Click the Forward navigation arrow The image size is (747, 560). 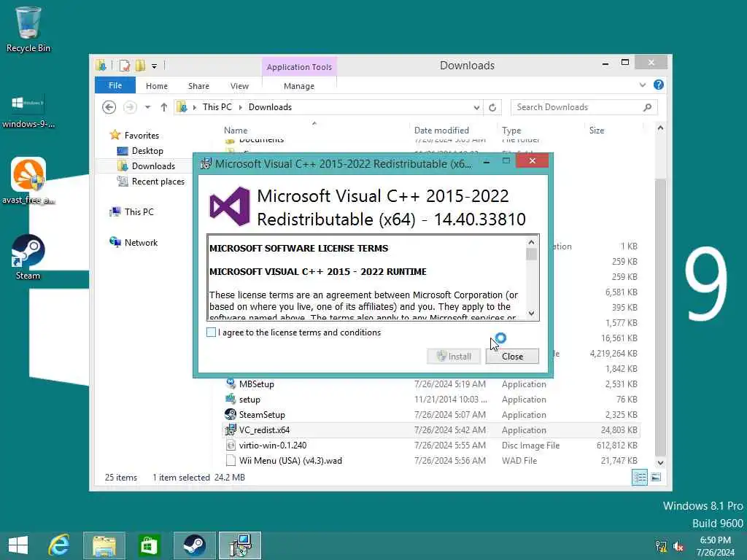pyautogui.click(x=130, y=107)
